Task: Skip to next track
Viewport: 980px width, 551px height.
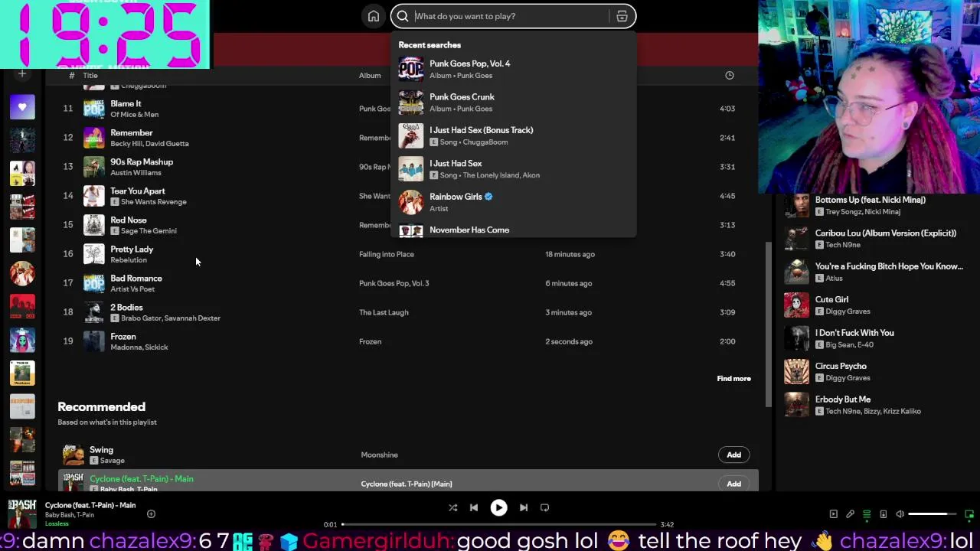Action: click(524, 507)
